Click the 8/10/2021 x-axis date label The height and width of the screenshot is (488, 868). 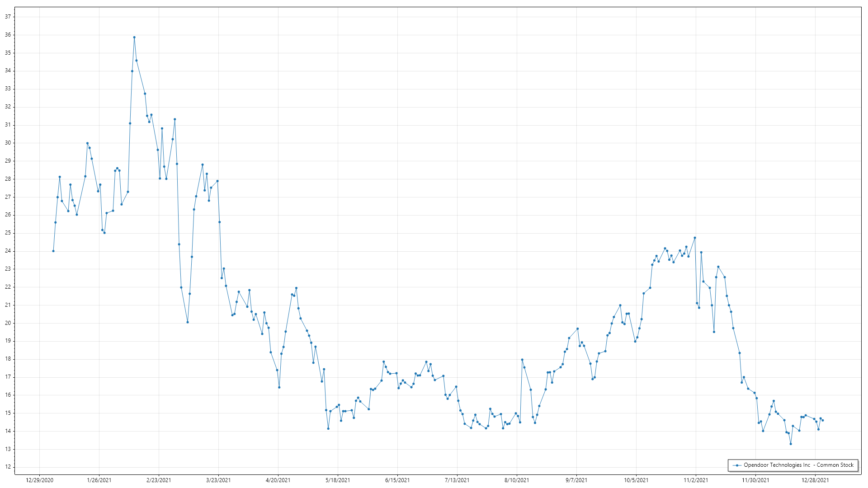tap(517, 480)
